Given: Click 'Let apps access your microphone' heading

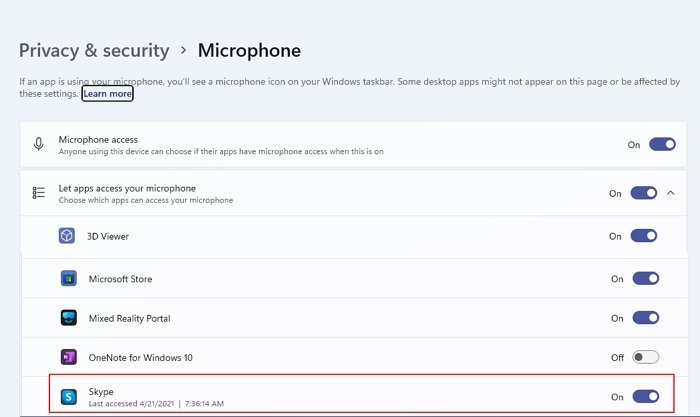Looking at the screenshot, I should (127, 188).
